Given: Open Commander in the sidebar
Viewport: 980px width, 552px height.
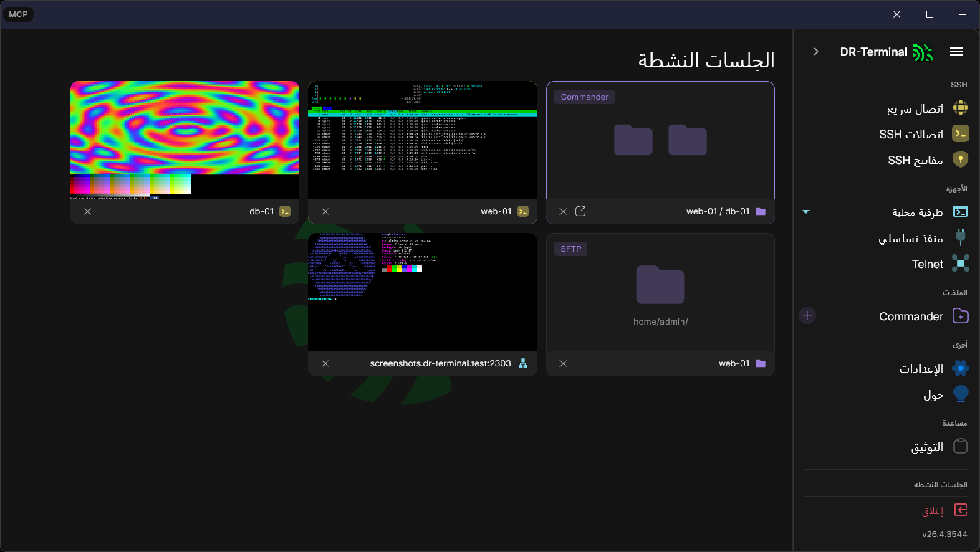Looking at the screenshot, I should tap(923, 316).
